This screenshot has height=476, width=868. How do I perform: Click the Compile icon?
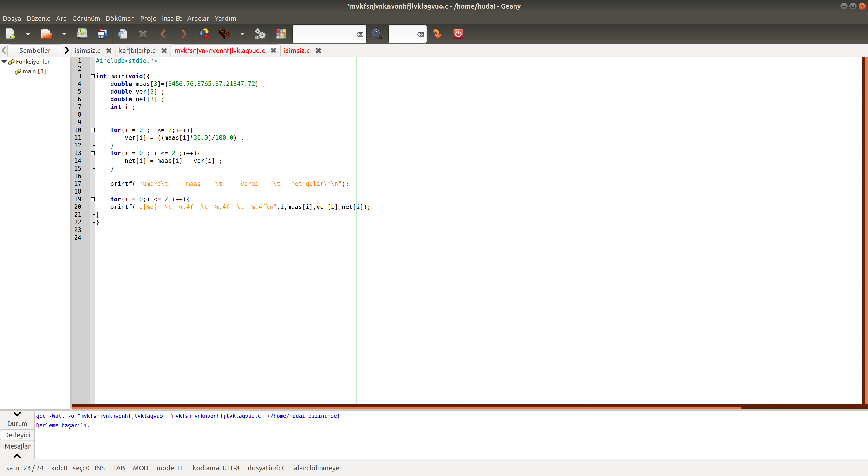pyautogui.click(x=205, y=34)
